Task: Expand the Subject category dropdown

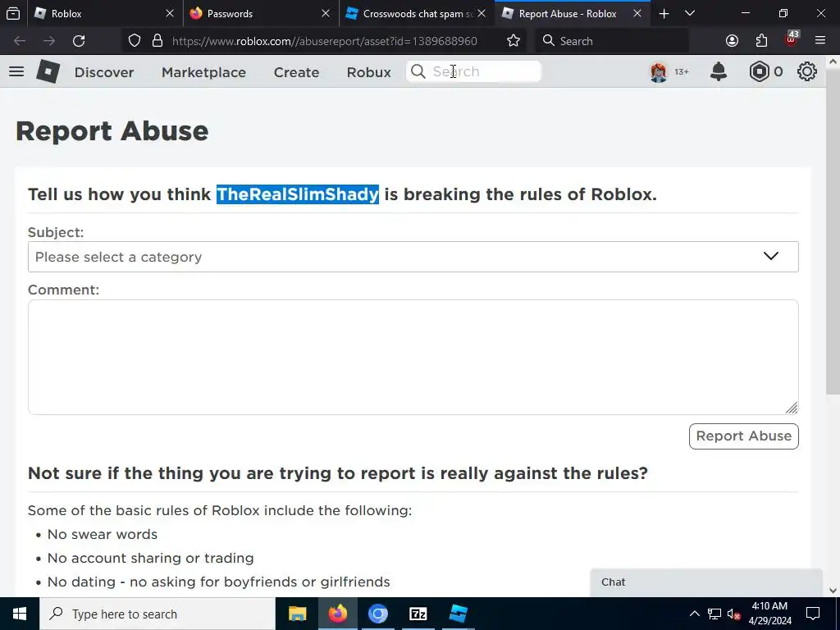Action: click(x=413, y=257)
